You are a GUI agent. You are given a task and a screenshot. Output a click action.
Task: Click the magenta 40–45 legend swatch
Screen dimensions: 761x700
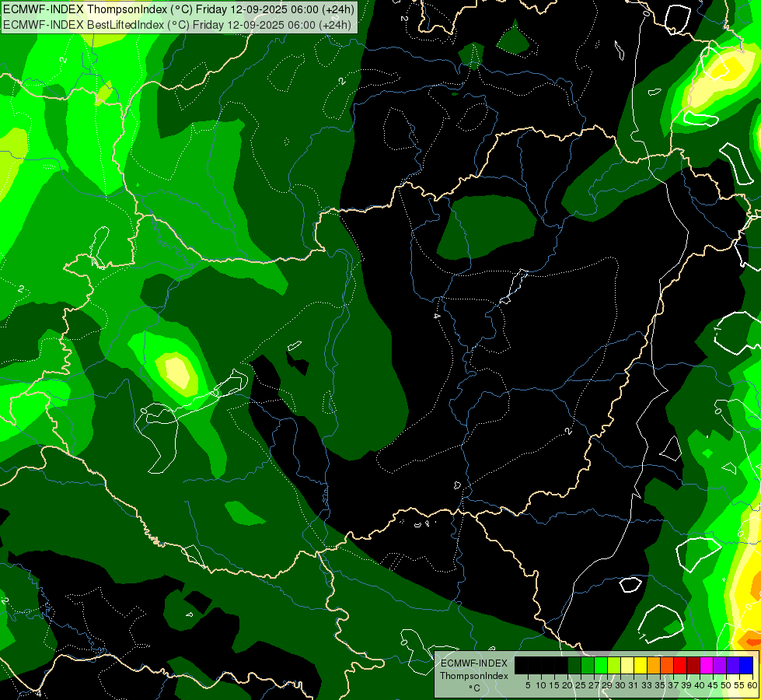point(707,665)
